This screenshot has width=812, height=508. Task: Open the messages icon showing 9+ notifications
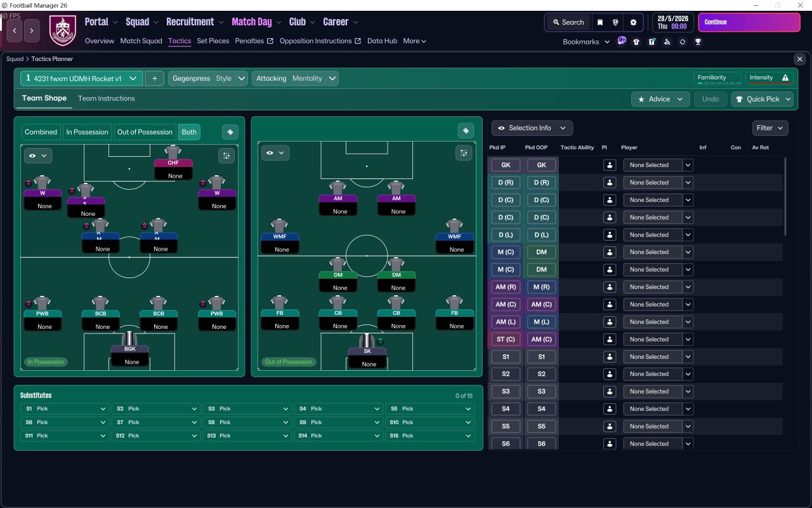(x=622, y=41)
